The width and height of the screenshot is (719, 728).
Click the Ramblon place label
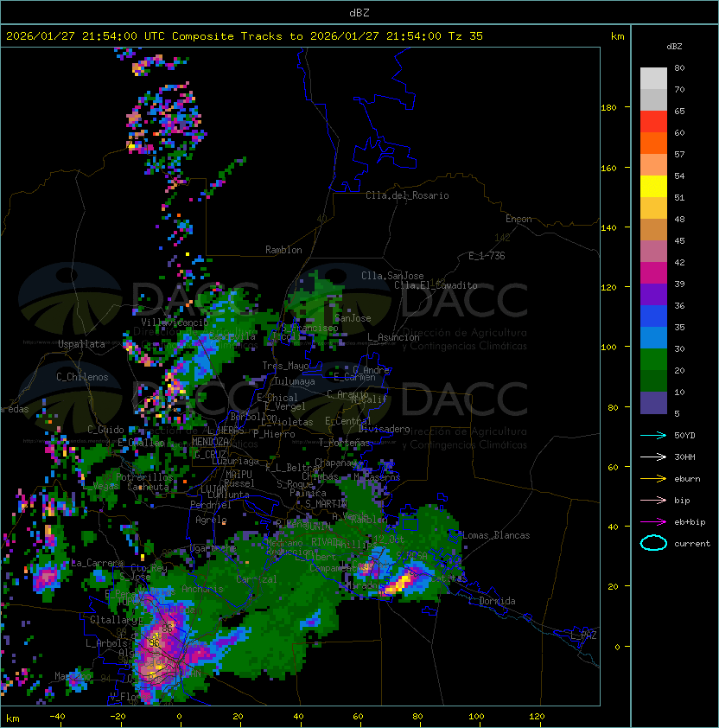tap(283, 250)
